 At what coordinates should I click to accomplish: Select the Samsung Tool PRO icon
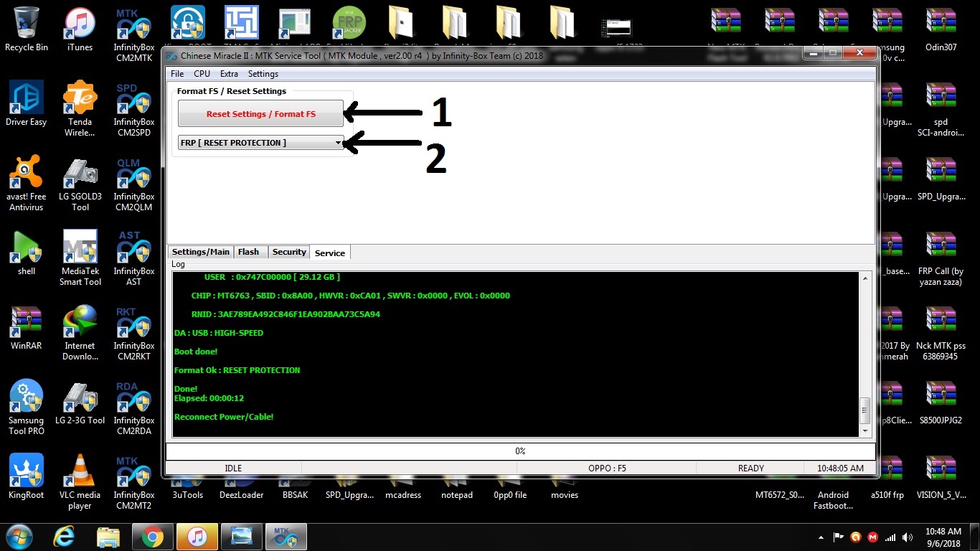pyautogui.click(x=27, y=408)
